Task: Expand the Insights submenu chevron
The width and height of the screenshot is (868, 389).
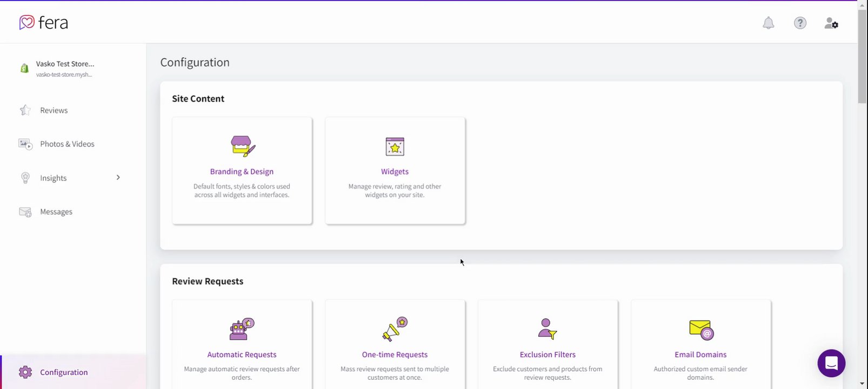Action: (118, 178)
